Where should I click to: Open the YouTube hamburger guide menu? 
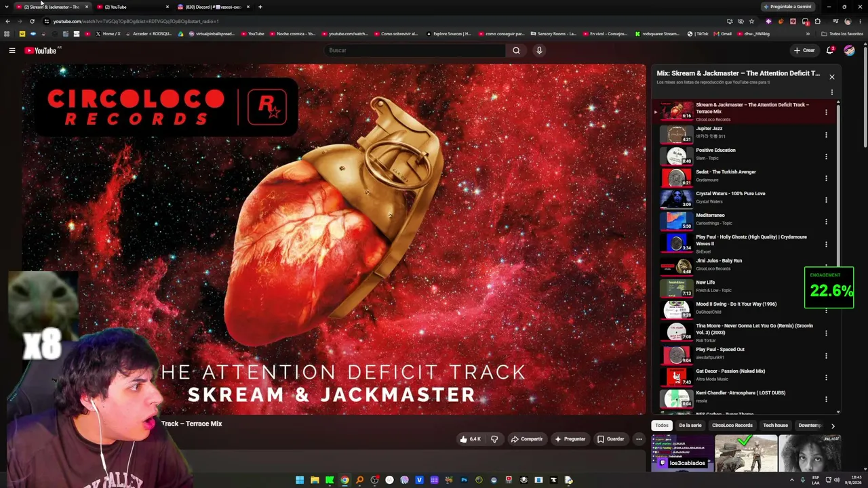[x=12, y=50]
